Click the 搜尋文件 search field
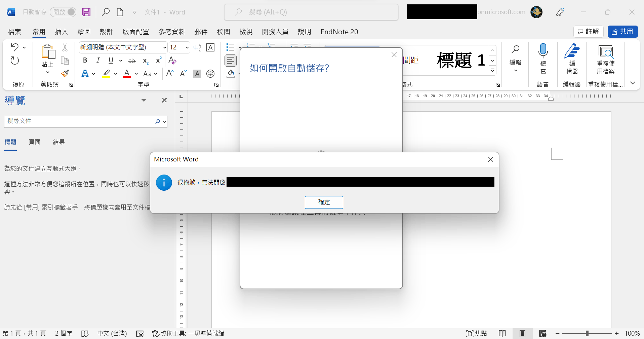This screenshot has width=644, height=339. tap(85, 121)
